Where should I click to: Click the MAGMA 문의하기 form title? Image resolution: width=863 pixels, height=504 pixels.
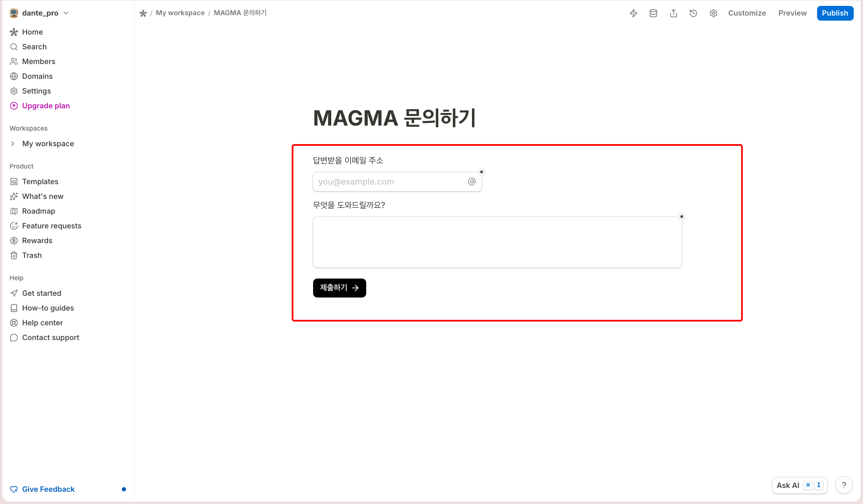click(394, 118)
